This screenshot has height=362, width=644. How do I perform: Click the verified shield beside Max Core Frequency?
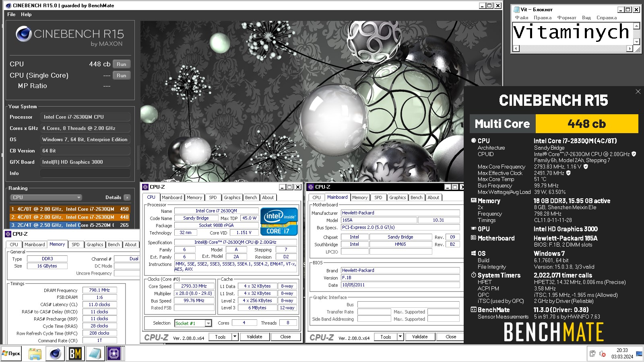586,166
